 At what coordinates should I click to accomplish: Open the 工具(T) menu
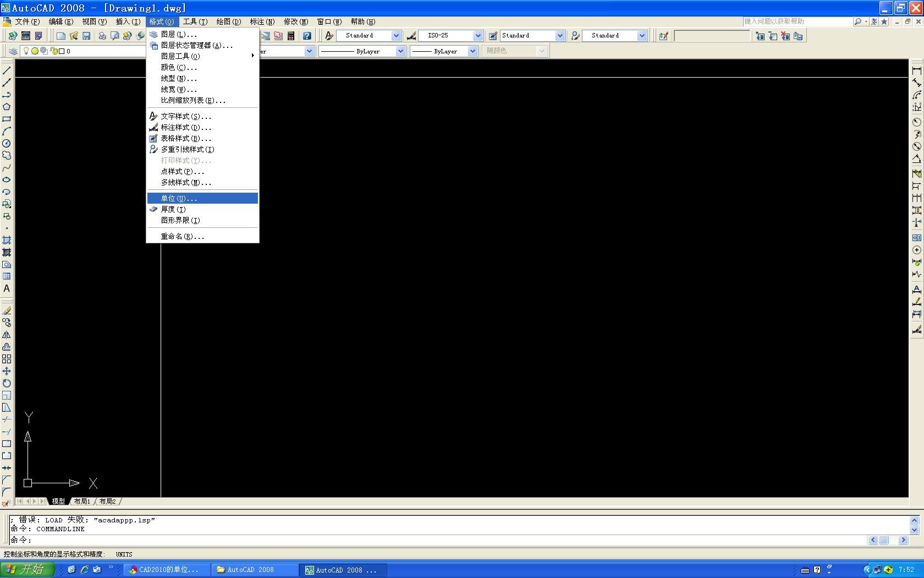pos(195,21)
